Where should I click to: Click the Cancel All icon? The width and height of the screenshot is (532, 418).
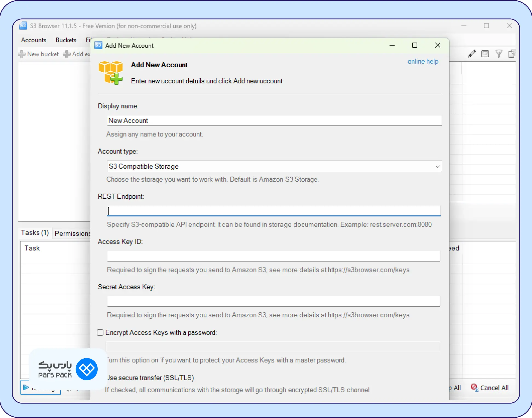point(474,387)
